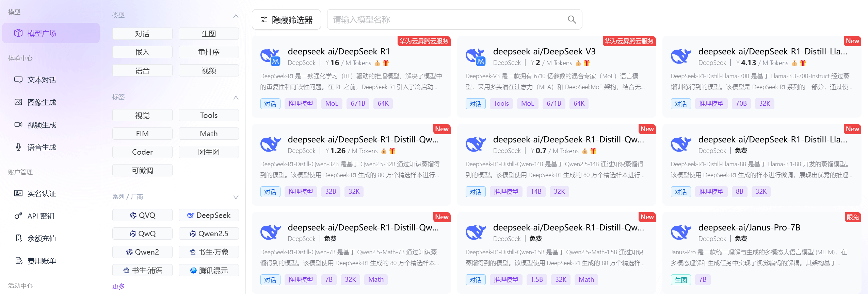Click the 隐藏筛选器 button
This screenshot has height=294, width=868.
coord(286,19)
